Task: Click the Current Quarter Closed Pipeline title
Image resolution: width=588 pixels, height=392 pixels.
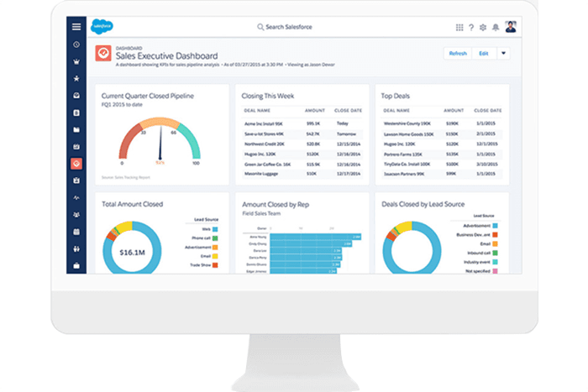Action: pos(148,96)
